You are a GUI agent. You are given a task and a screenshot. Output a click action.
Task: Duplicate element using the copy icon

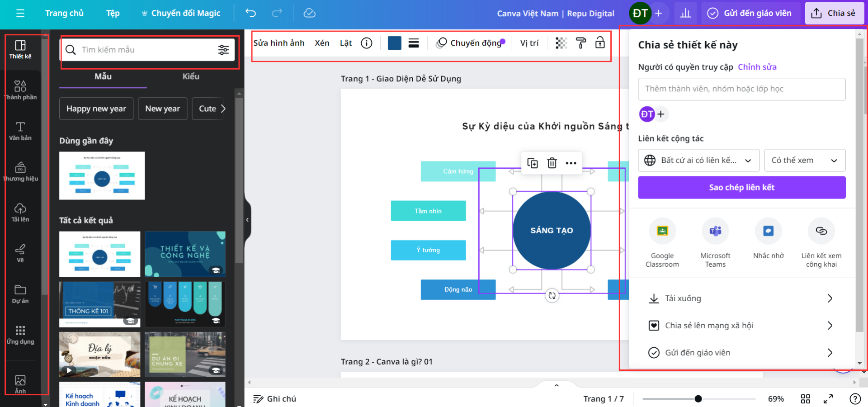pyautogui.click(x=533, y=163)
